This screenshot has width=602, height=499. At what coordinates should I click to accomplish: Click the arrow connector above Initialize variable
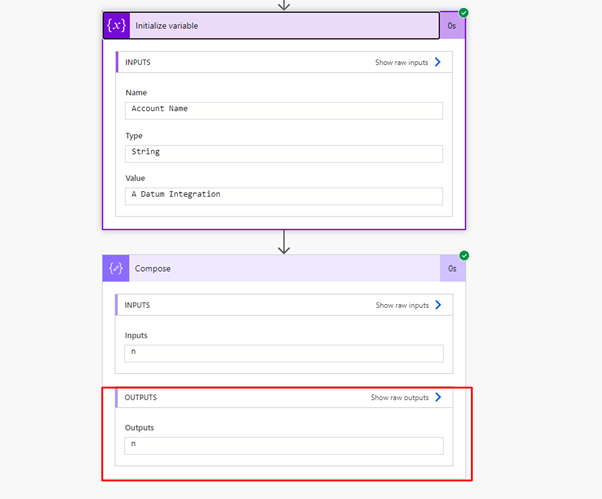click(x=284, y=5)
